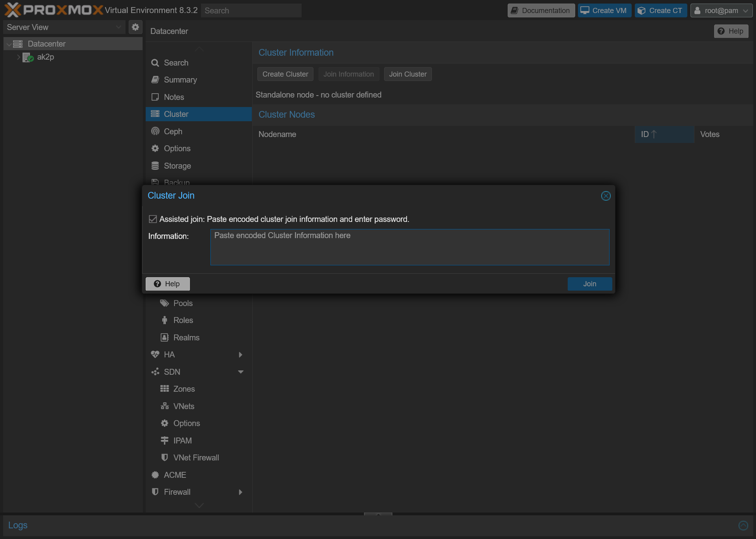
Task: Click the Realms address-book icon
Action: coord(165,338)
